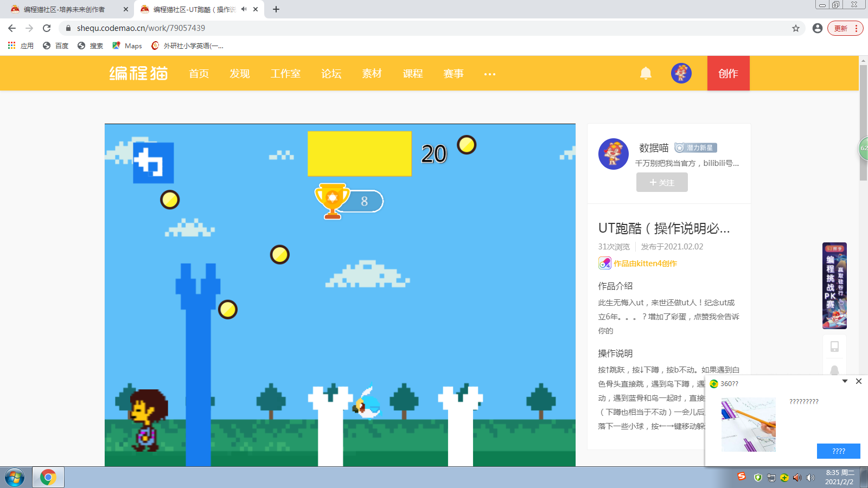This screenshot has height=488, width=868.
Task: Click the 360 icon in the popup header
Action: [x=714, y=384]
